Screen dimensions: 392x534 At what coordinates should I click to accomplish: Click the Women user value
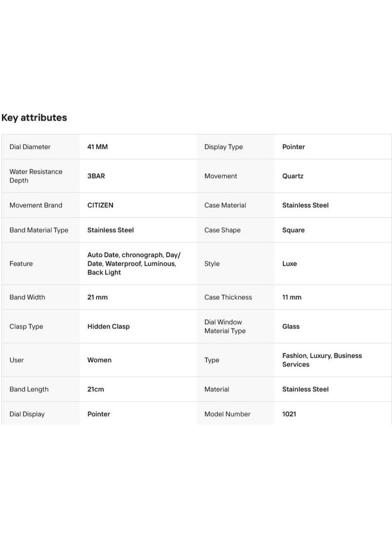coord(99,360)
